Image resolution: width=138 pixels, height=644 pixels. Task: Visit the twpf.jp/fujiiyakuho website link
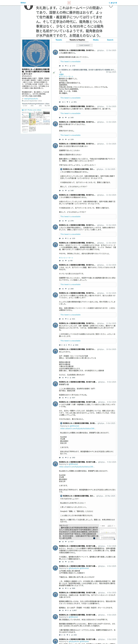(31, 99)
